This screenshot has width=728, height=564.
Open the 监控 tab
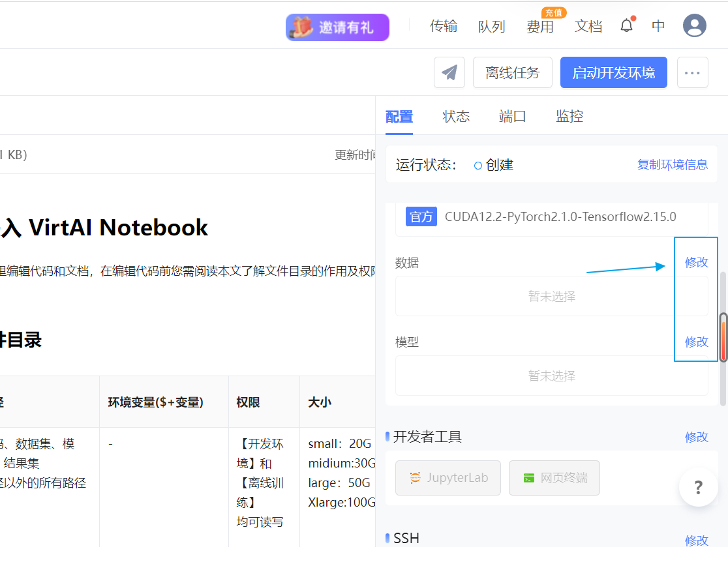point(569,117)
